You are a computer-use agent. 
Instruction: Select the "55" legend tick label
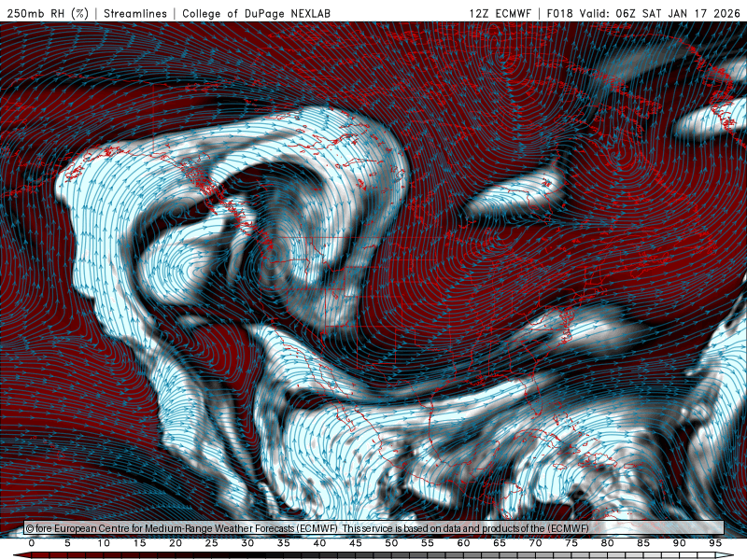point(428,543)
